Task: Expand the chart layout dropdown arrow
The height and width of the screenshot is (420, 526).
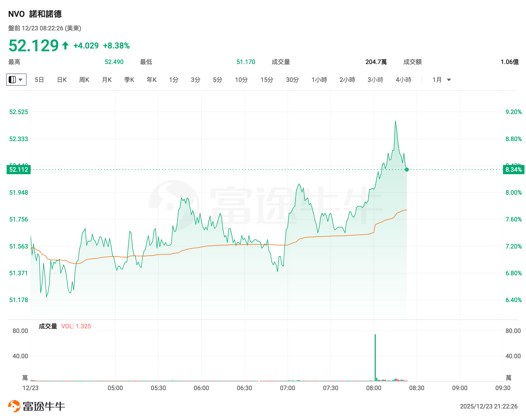Action: click(21, 80)
